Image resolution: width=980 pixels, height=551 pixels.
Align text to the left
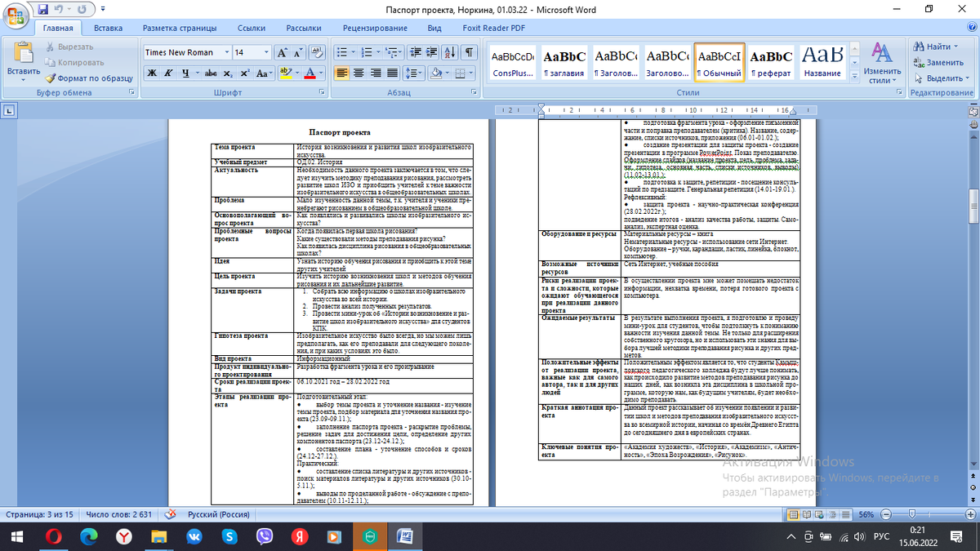click(341, 73)
